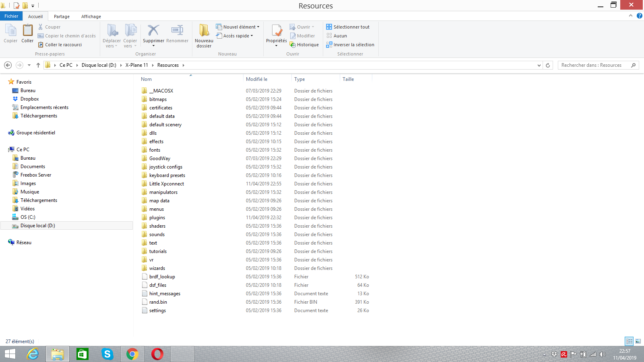Screen dimensions: 644x362
Task: Click the Couper scissors button
Action: (x=49, y=27)
